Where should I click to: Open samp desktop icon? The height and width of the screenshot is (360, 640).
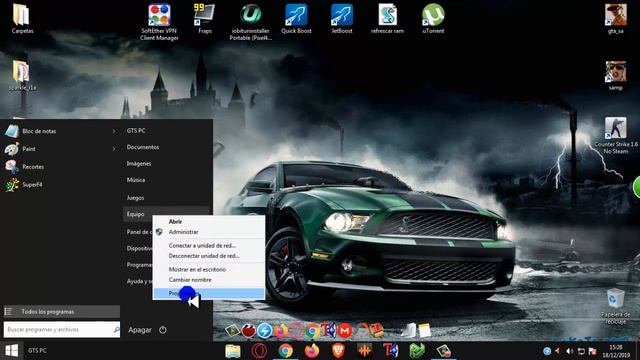coord(616,75)
